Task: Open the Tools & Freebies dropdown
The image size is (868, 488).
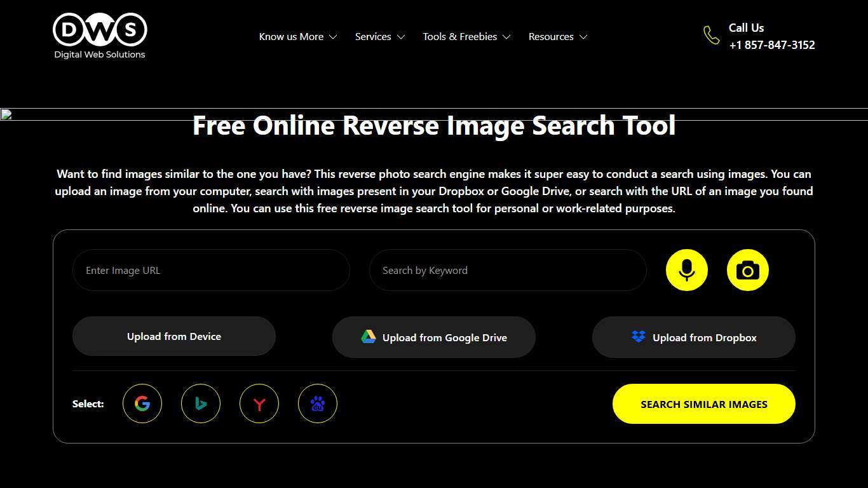Action: (466, 36)
